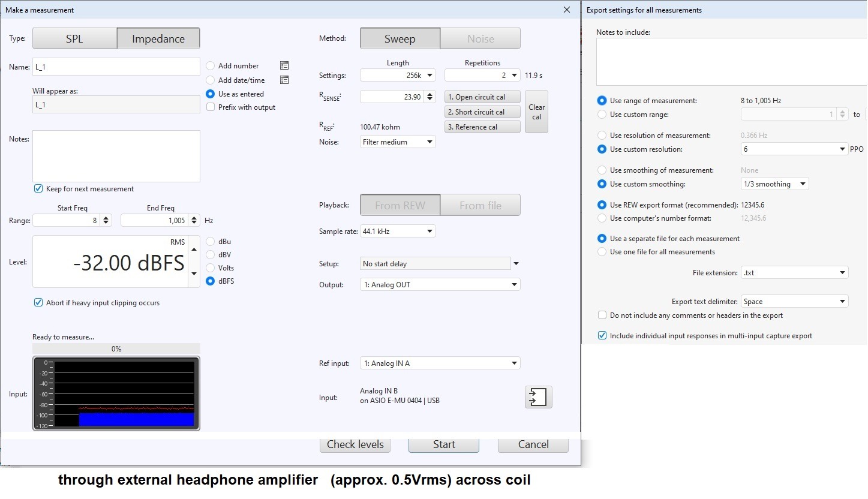
Task: Open the custom smoothing dropdown
Action: pos(775,184)
